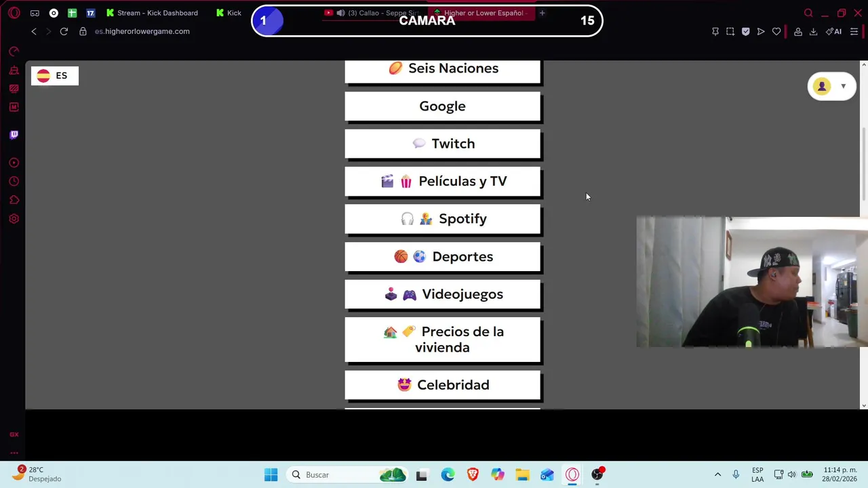Select the Deportes category
868x488 pixels.
tap(443, 257)
